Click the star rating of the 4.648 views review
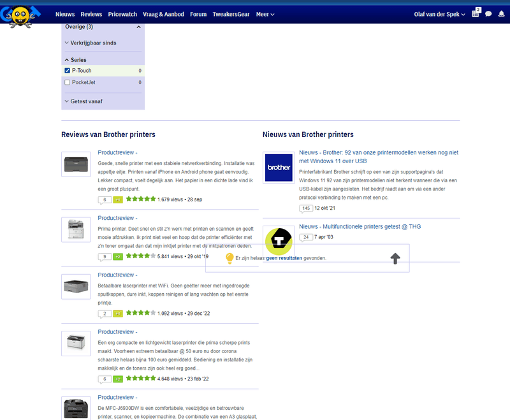 tap(141, 378)
